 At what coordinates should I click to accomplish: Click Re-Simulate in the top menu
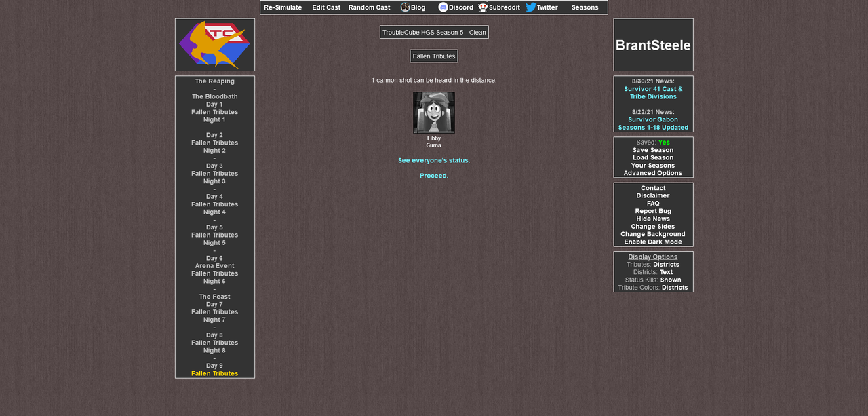(x=283, y=7)
